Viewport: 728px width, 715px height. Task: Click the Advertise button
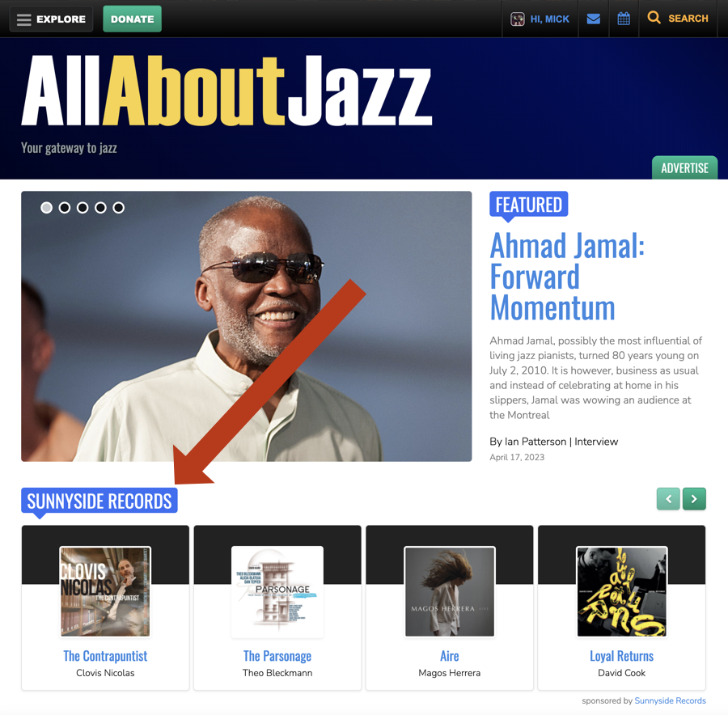click(x=685, y=167)
